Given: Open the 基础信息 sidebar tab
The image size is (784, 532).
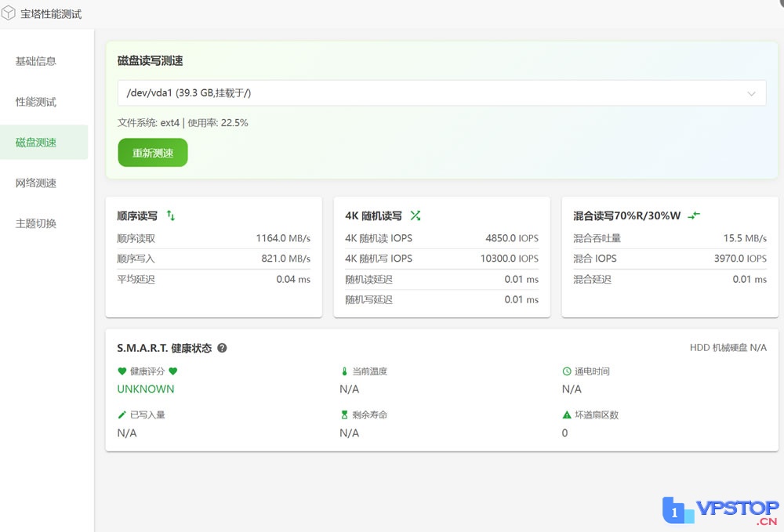Looking at the screenshot, I should [x=36, y=61].
